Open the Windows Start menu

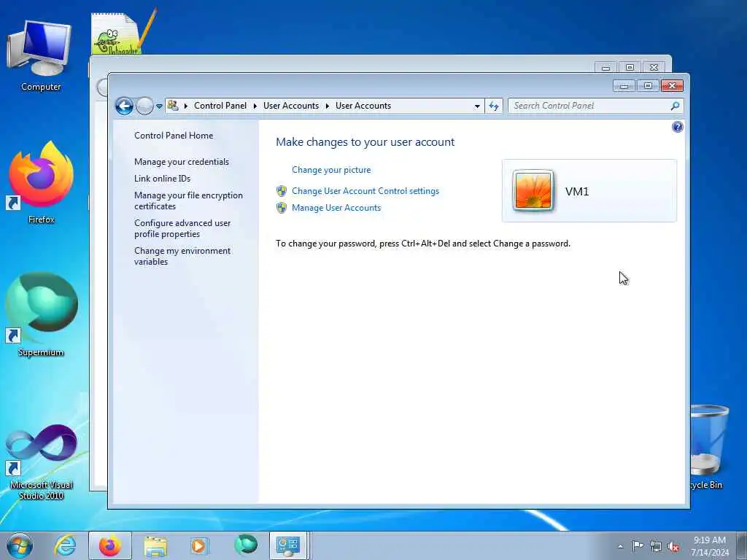point(20,545)
